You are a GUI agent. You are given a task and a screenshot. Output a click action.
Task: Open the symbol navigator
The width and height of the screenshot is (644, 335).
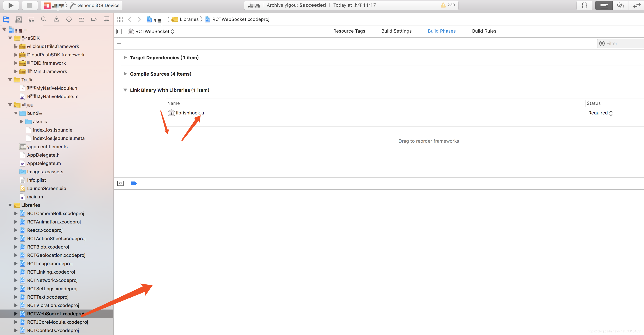(x=31, y=19)
